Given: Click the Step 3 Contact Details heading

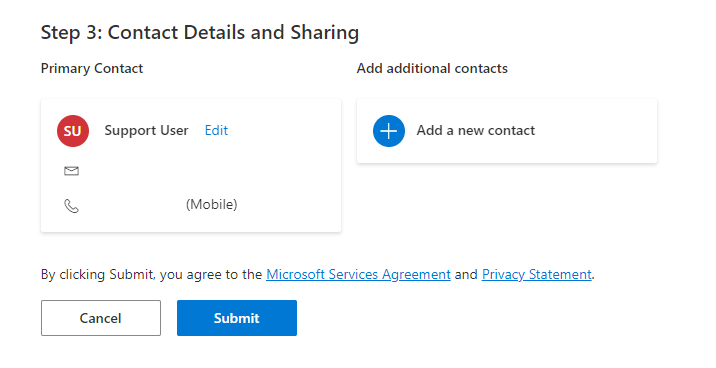Looking at the screenshot, I should 200,32.
